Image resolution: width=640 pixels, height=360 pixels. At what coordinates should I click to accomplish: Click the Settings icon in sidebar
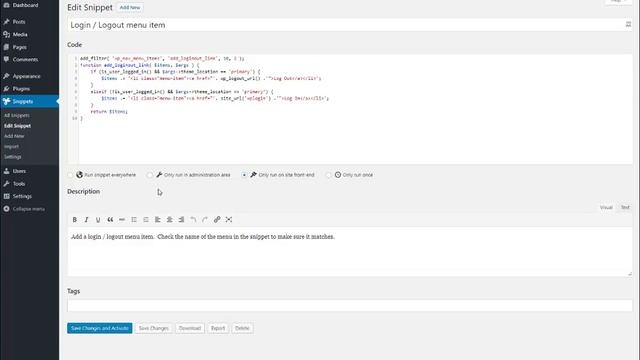click(x=7, y=196)
